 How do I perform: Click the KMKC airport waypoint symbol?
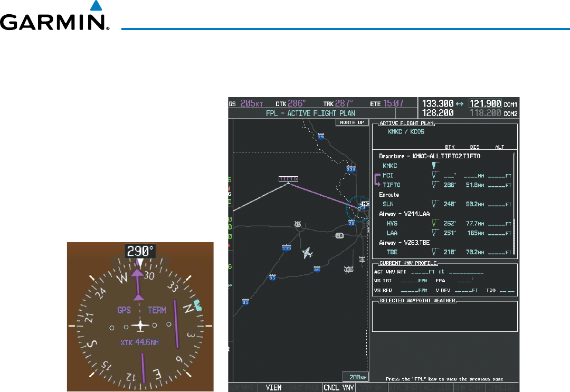434,166
